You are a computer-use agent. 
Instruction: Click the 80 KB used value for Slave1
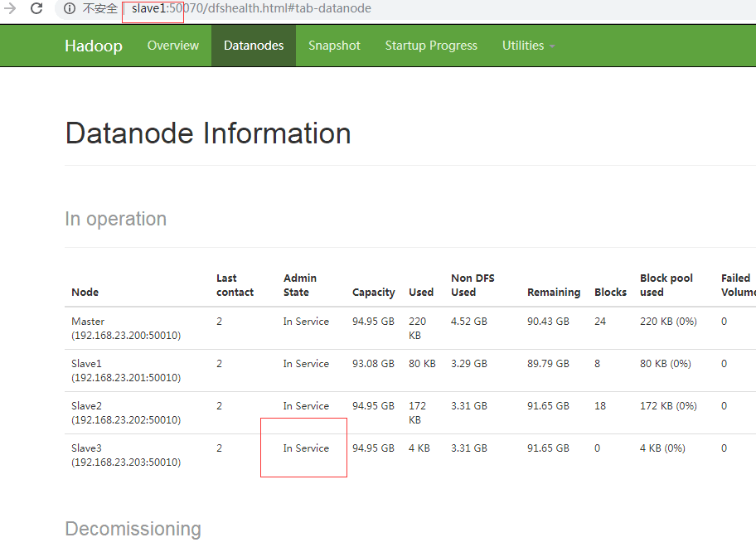423,364
